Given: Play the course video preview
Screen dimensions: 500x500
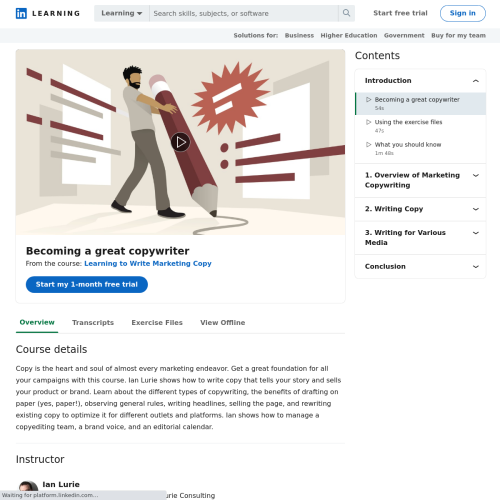Looking at the screenshot, I should (180, 142).
